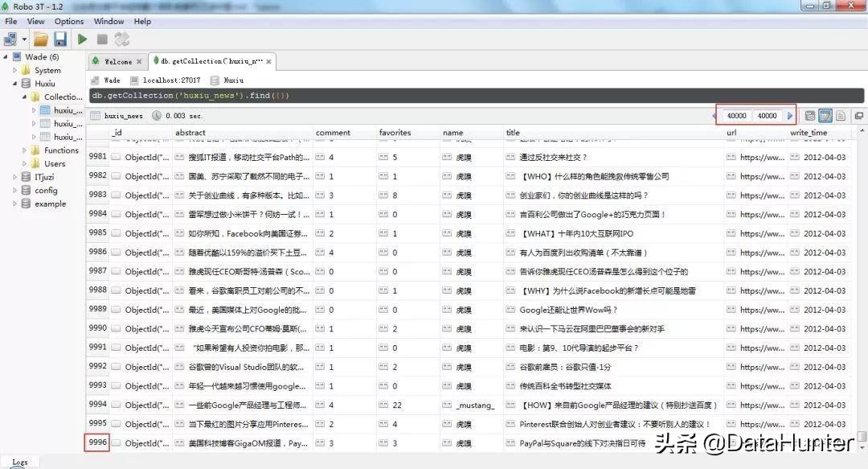Viewport: 868px width, 469px height.
Task: Switch to table view mode icon
Action: tap(825, 116)
